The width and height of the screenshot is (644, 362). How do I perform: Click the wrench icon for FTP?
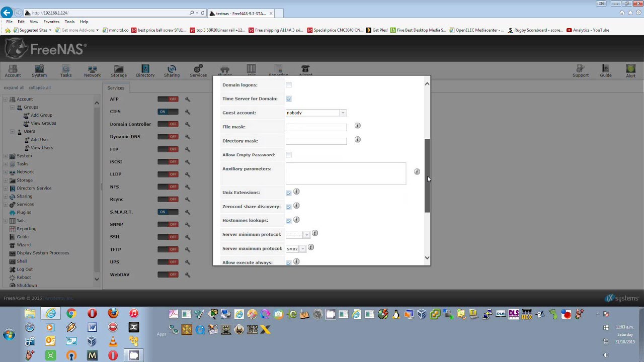tap(188, 149)
